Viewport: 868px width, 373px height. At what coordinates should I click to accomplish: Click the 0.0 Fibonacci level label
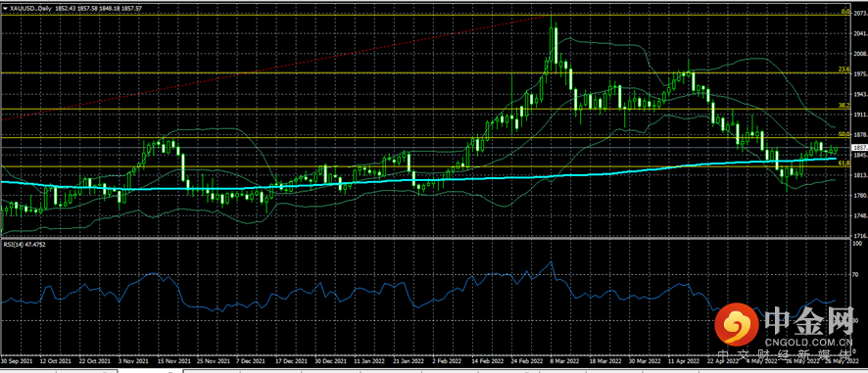click(845, 11)
